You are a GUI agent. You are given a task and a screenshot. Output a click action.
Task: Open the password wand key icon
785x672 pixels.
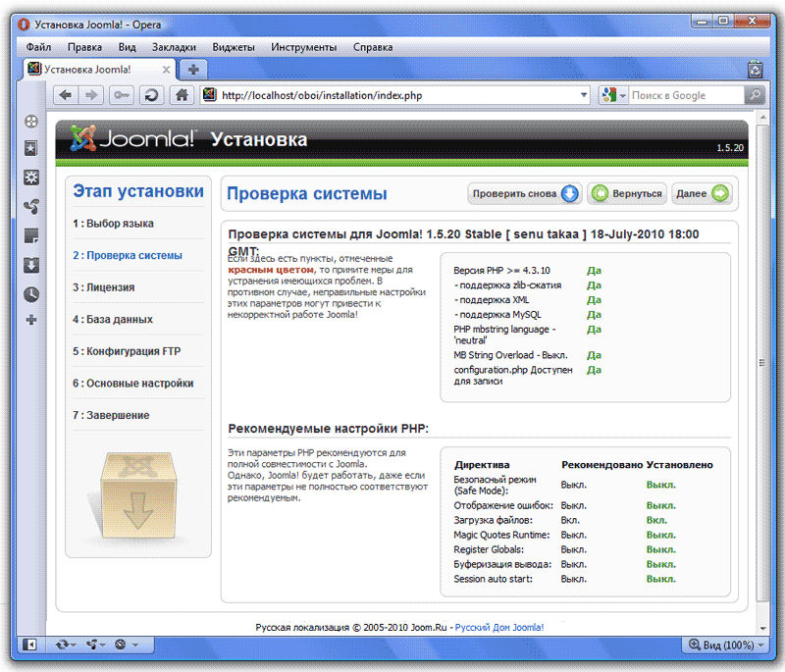point(122,95)
